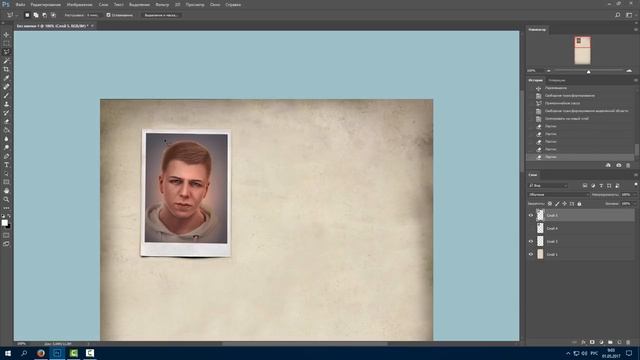
Task: Click Subtract from selection option icon
Action: pyautogui.click(x=44, y=15)
